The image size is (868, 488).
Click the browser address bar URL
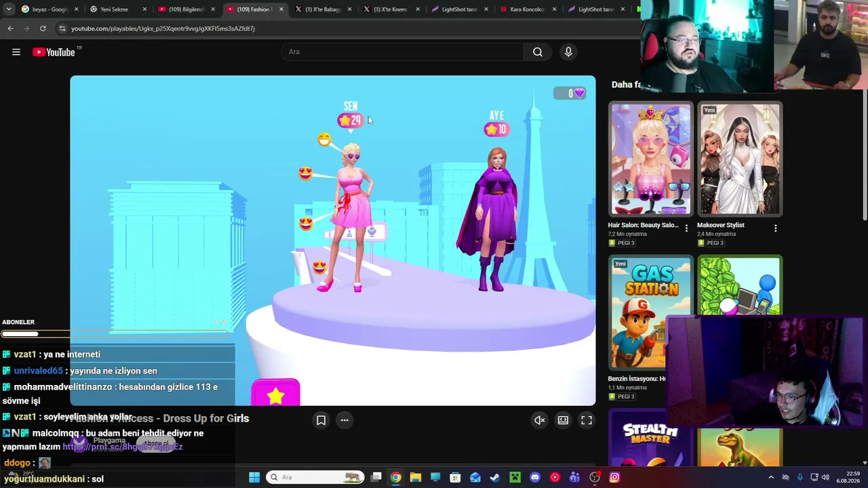click(163, 28)
